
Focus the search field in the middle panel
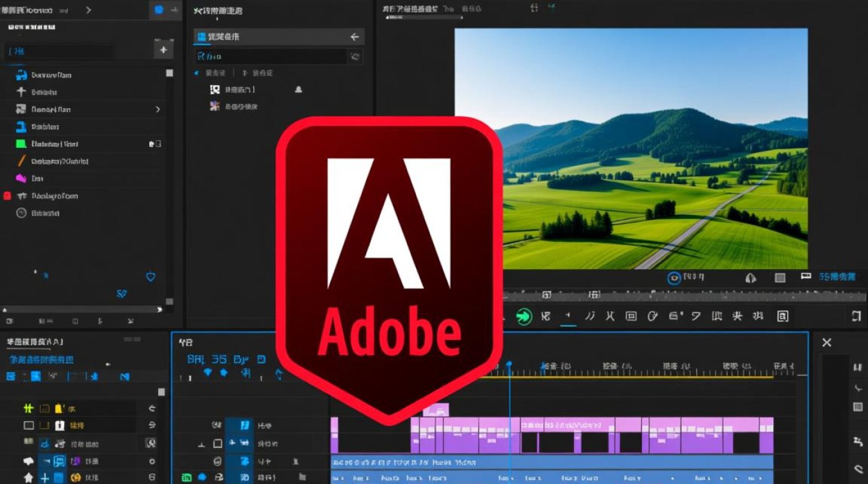(271, 56)
